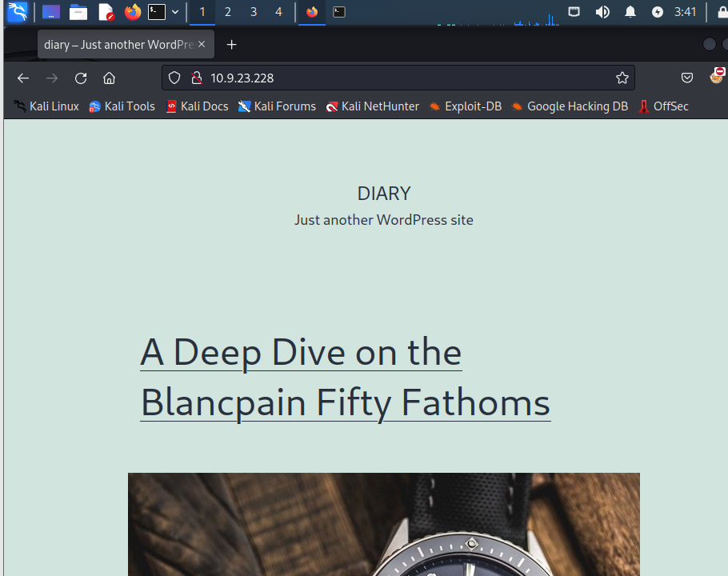Image resolution: width=728 pixels, height=576 pixels.
Task: Open the Kali Linux bookmark
Action: tap(46, 106)
